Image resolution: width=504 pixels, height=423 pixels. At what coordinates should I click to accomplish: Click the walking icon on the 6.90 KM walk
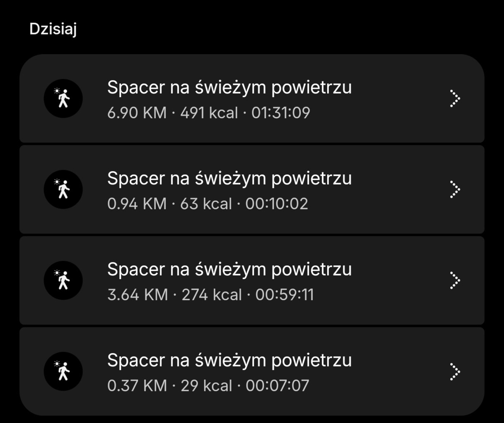(x=62, y=98)
